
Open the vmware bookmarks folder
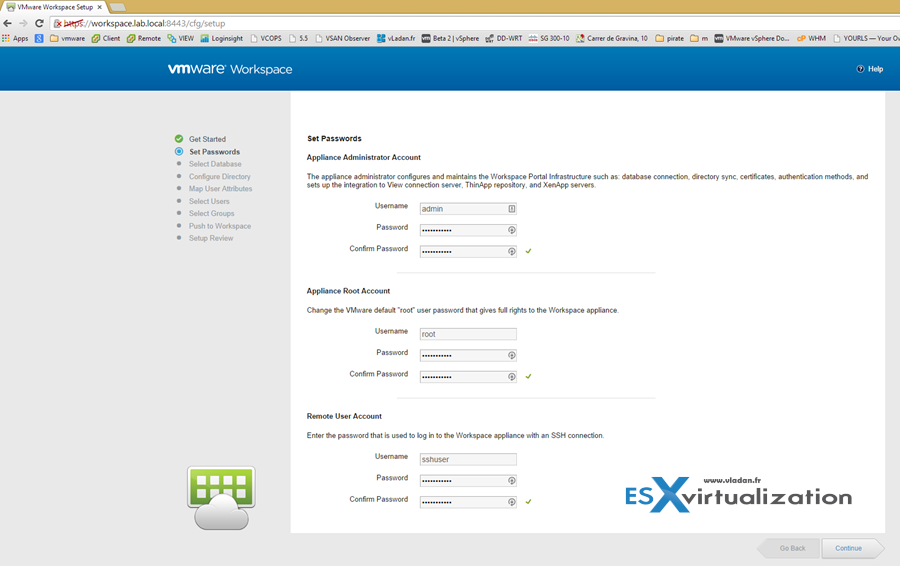tap(67, 38)
